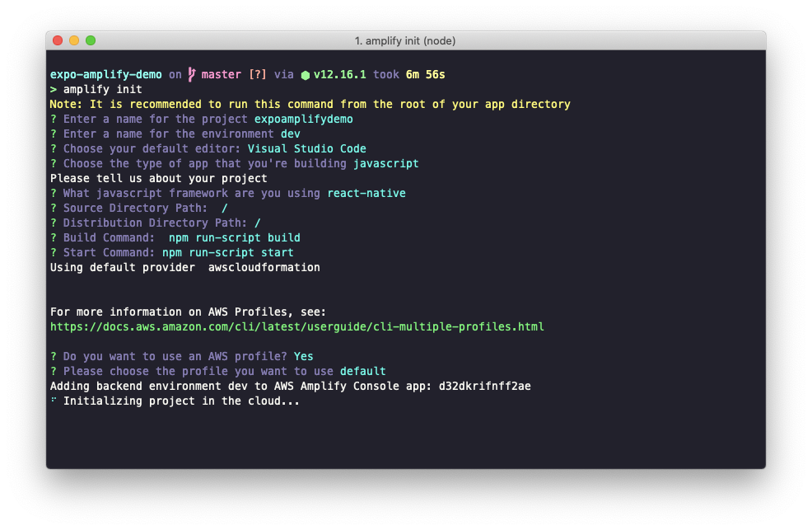812x530 pixels.
Task: Click the app id 'd32dkrifnff2ae'
Action: [x=485, y=387]
